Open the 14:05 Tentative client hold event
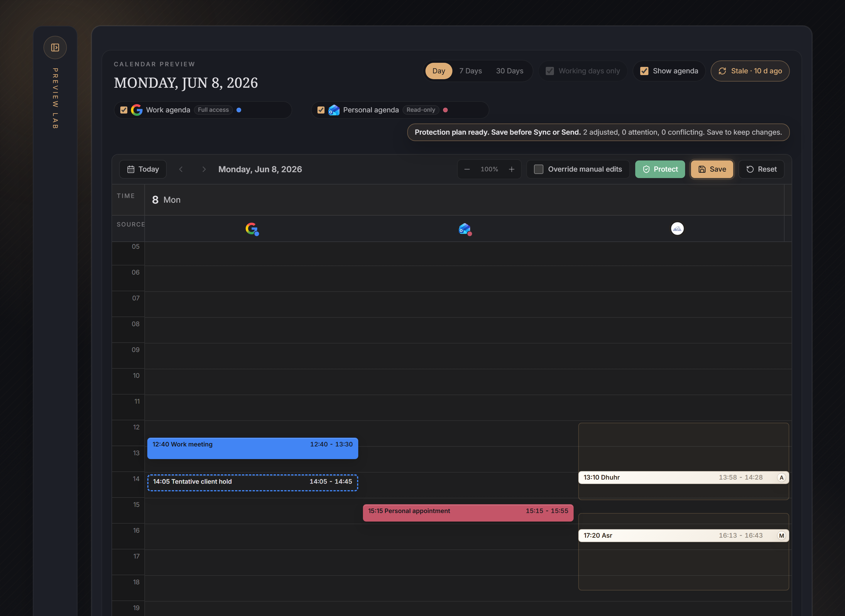The width and height of the screenshot is (845, 616). click(x=252, y=483)
